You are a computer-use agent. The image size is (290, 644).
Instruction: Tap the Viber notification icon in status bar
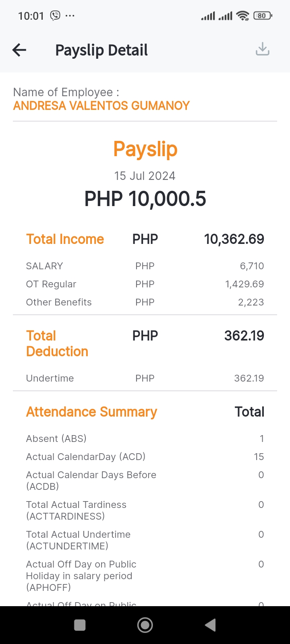(55, 16)
